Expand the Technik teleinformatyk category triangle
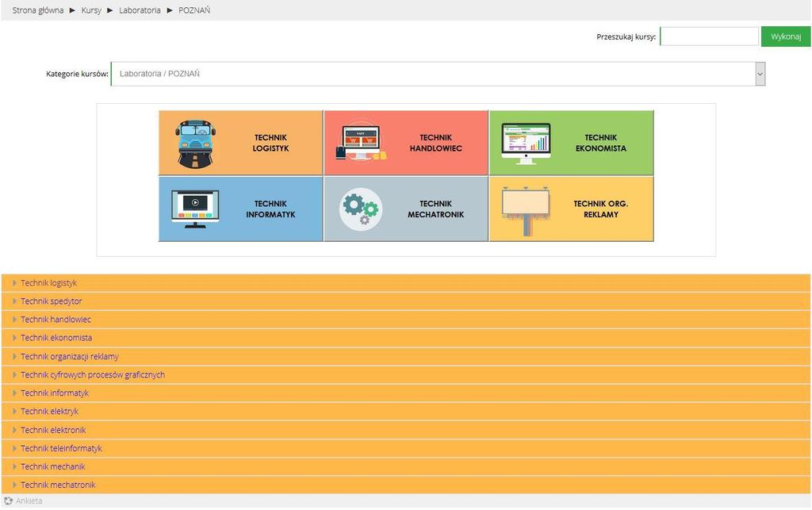Image resolution: width=812 pixels, height=510 pixels. pyautogui.click(x=14, y=448)
